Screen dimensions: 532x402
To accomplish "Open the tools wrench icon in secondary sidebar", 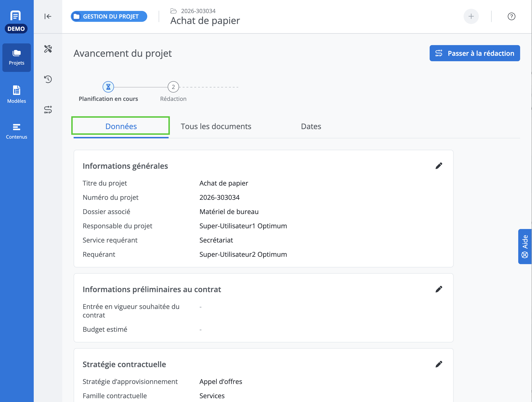I will coord(48,49).
